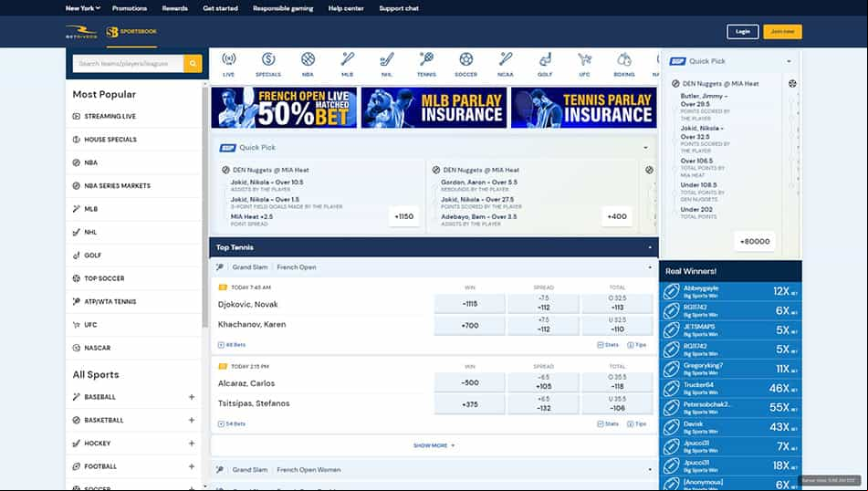Collapse the right-side Quick Pick panel
This screenshot has height=491, width=868.
point(789,61)
